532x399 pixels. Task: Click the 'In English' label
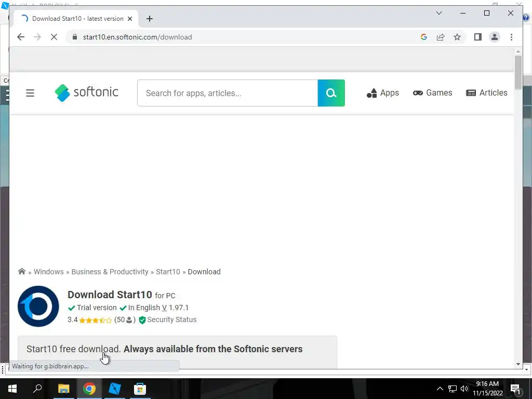(x=144, y=308)
